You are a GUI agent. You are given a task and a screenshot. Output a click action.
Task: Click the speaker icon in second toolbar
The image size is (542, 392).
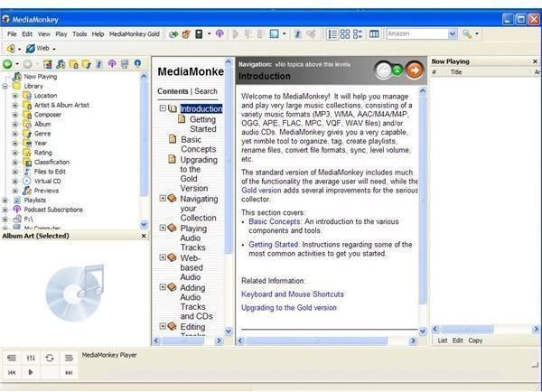(x=11, y=49)
